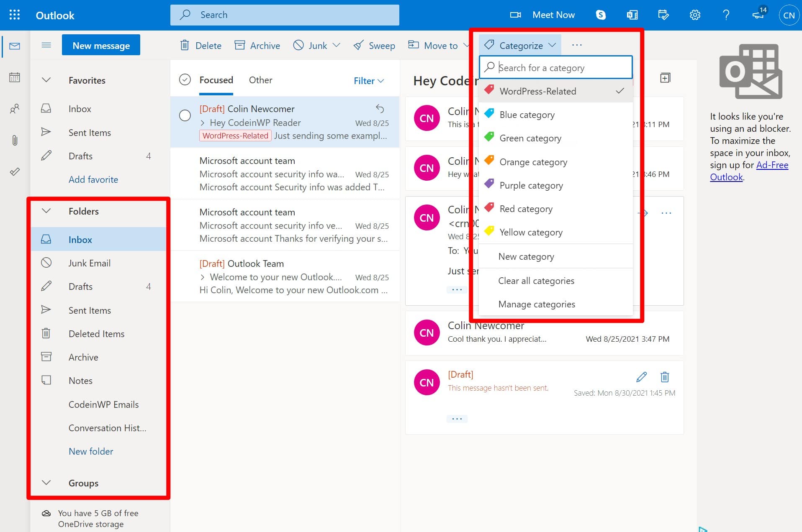
Task: Collapse the Folders section
Action: click(46, 211)
